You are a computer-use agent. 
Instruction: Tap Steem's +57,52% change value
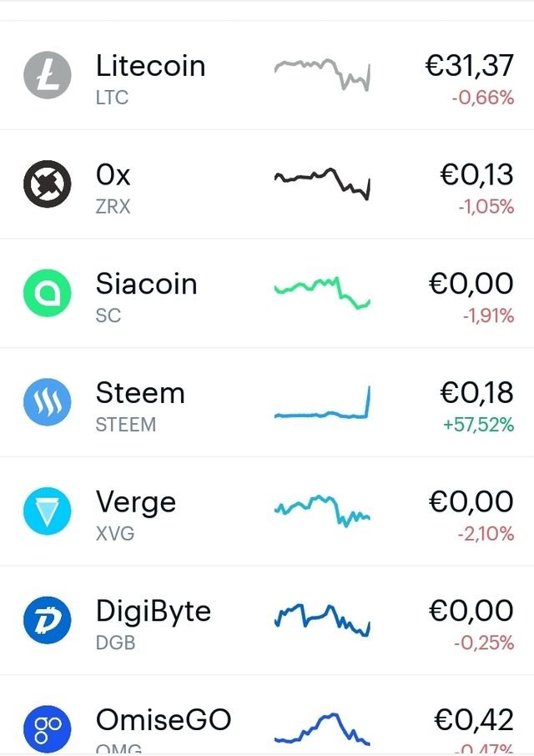click(x=478, y=425)
